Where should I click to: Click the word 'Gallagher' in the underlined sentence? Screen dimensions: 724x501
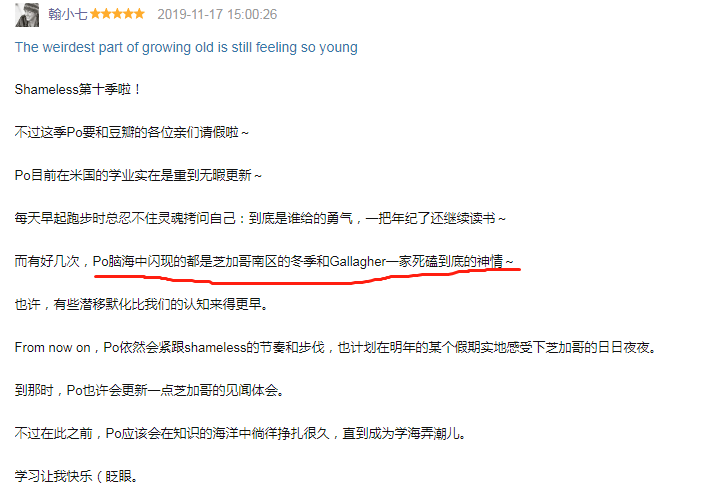[x=358, y=262]
